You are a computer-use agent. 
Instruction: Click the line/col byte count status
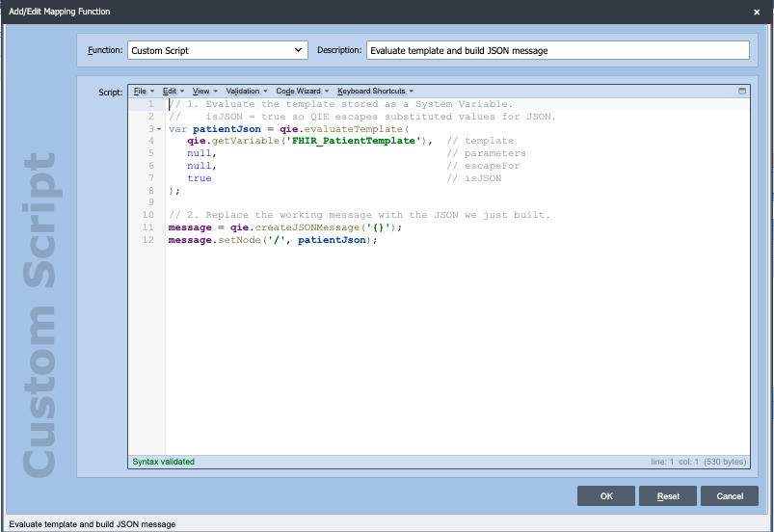click(x=699, y=462)
